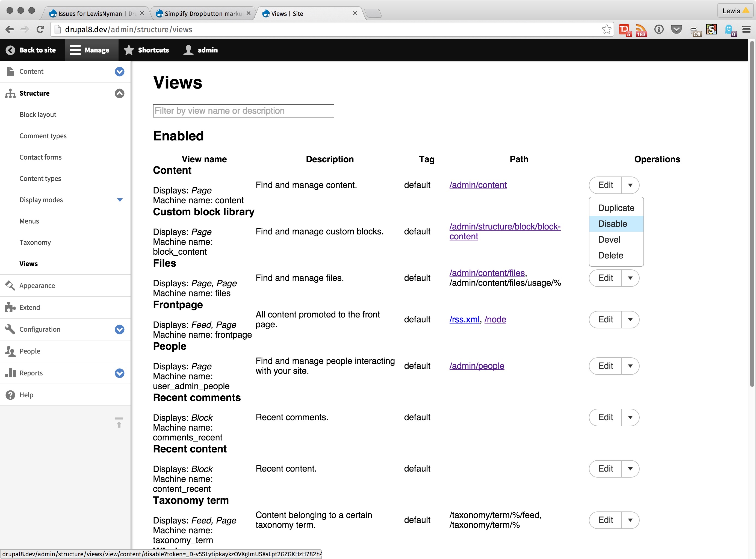This screenshot has height=559, width=756.
Task: Switch to Simplify Dropbutton markup tab
Action: (203, 14)
